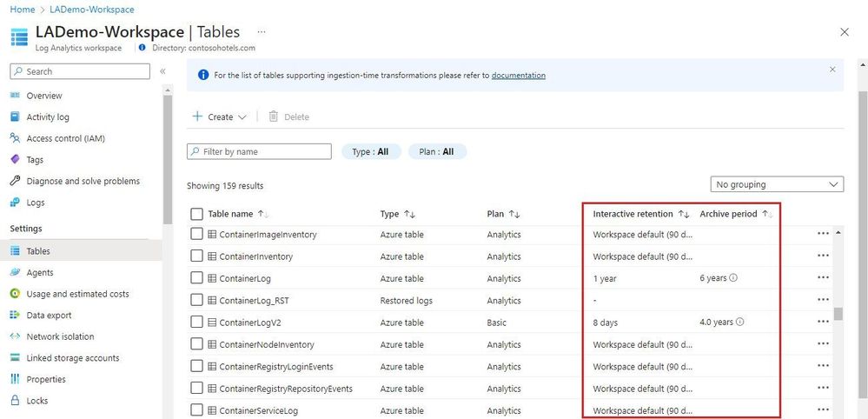Open the ellipsis menu for ContainerLog row
The image size is (868, 419).
(x=823, y=278)
